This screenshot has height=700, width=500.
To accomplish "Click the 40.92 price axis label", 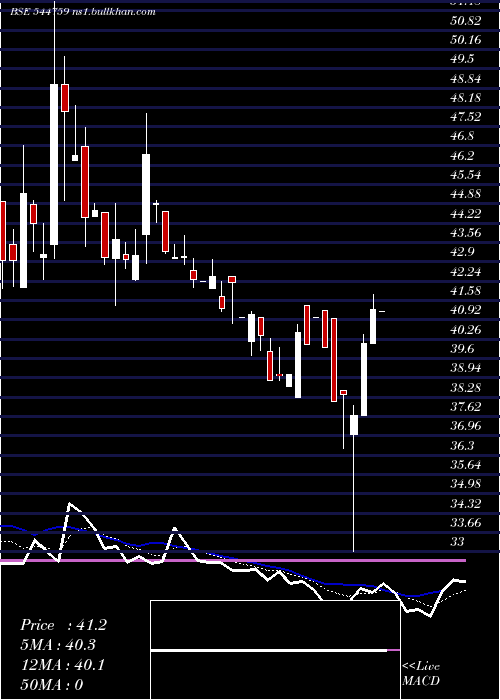I will [x=466, y=310].
